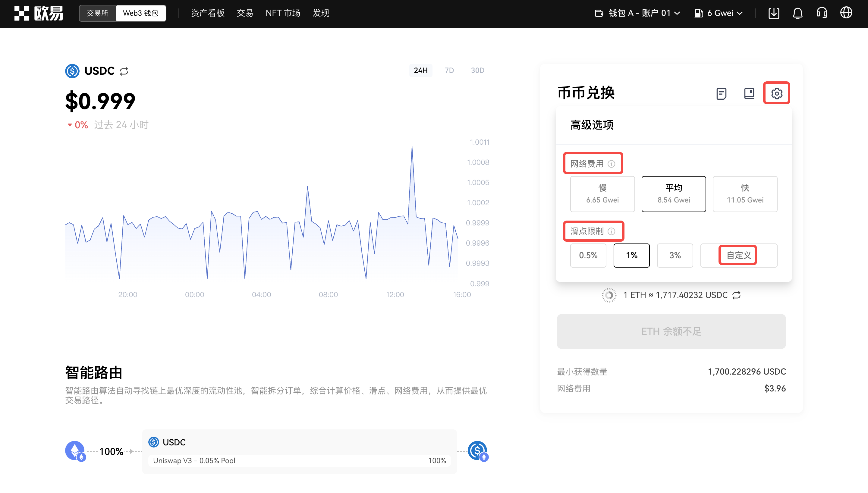Open the notifications bell
The width and height of the screenshot is (868, 493).
pyautogui.click(x=797, y=13)
